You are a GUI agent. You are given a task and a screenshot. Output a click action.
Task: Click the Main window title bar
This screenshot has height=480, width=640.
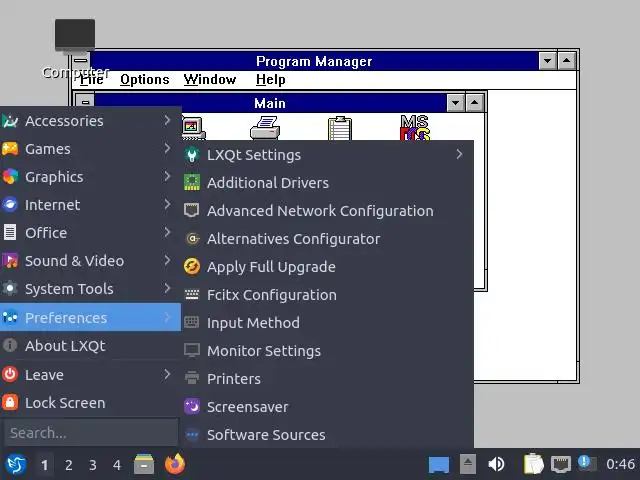point(270,102)
